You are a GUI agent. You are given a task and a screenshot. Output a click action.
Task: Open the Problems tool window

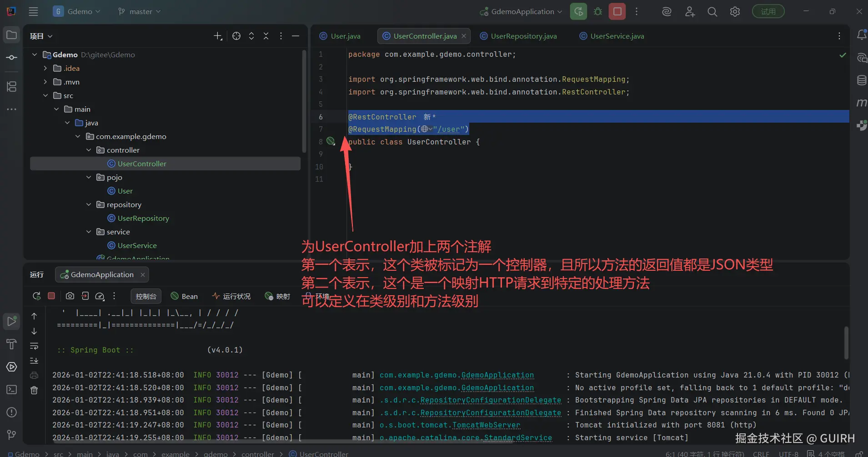pyautogui.click(x=11, y=412)
